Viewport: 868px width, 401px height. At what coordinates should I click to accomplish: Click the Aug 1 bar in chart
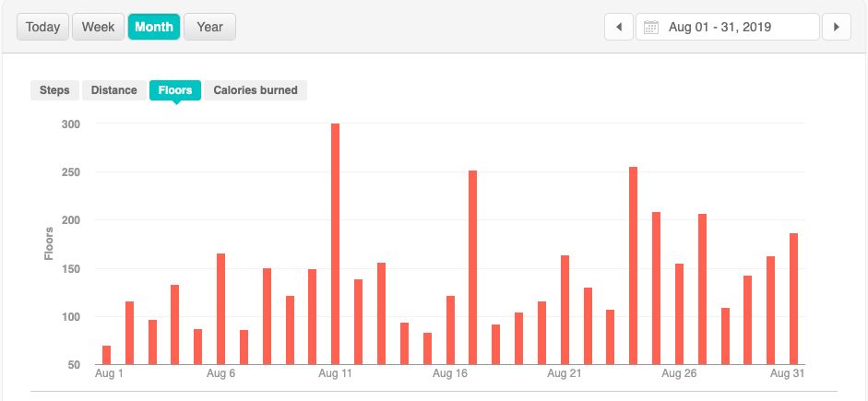coord(107,354)
